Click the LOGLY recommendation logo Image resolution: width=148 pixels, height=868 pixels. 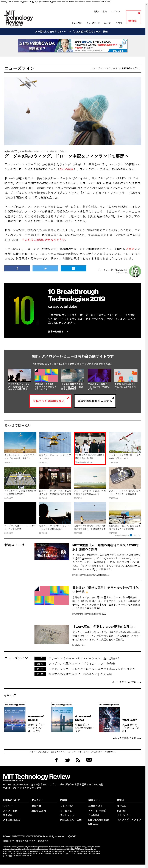(x=135, y=535)
